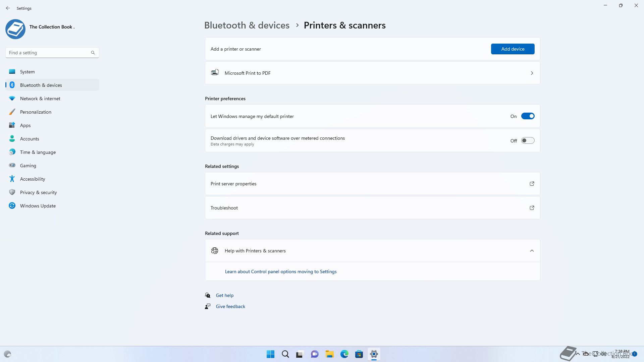644x362 pixels.
Task: Open Accessibility settings category
Action: 52,179
